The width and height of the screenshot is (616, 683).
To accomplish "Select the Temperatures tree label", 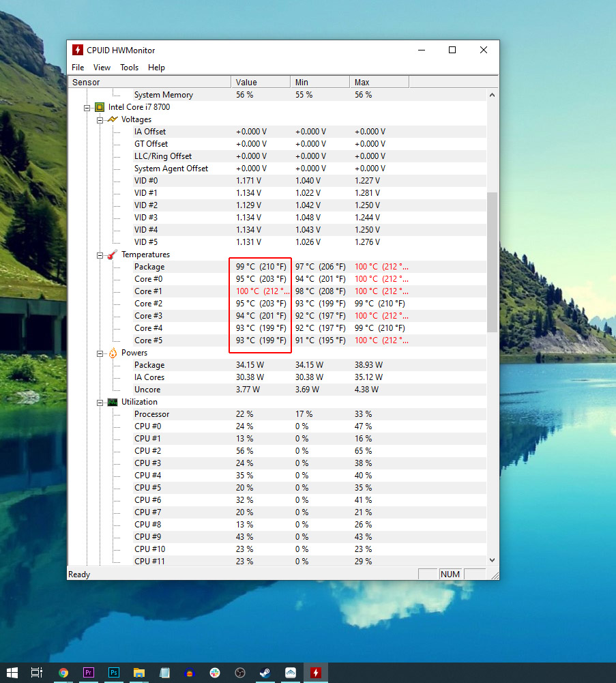I will 145,255.
